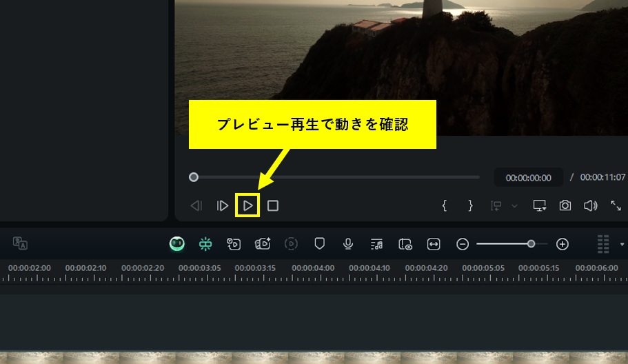Screen dimensions: 628x364
Task: Click ruler mark 00:00:05:05
Action: point(483,268)
